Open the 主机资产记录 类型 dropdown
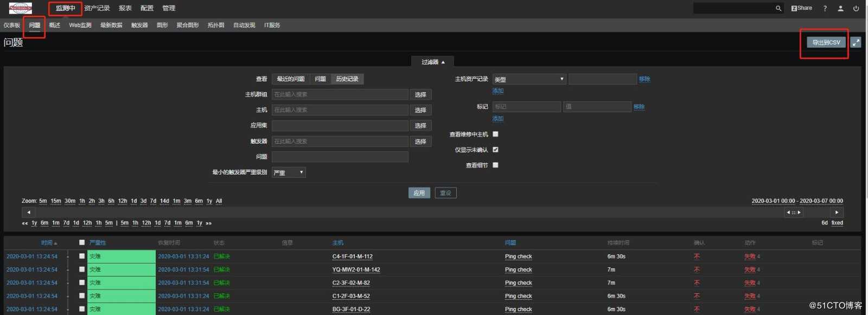Image resolution: width=868 pixels, height=315 pixels. coord(529,79)
